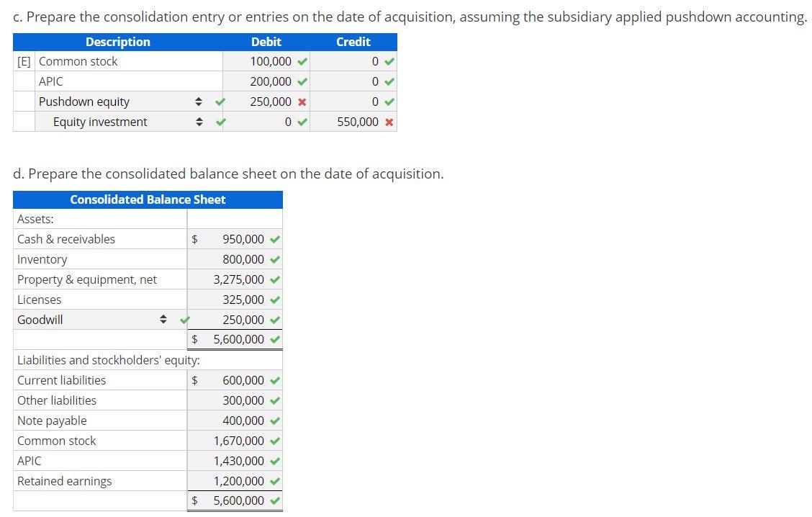Open the Pushdown equity account selector

pos(199,102)
